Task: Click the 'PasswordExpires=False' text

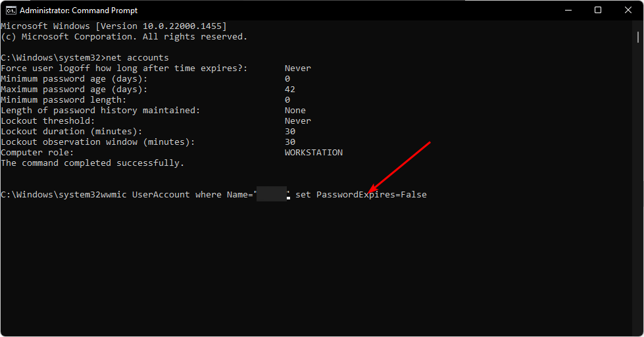Action: click(x=372, y=195)
